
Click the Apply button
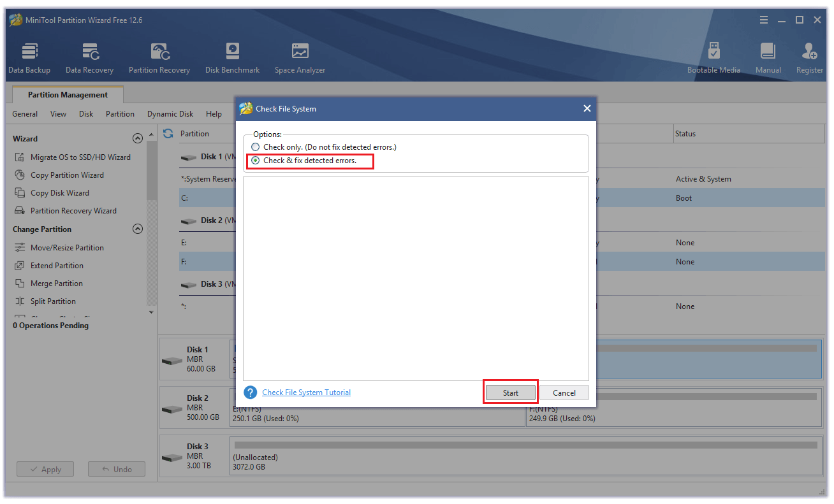point(45,470)
